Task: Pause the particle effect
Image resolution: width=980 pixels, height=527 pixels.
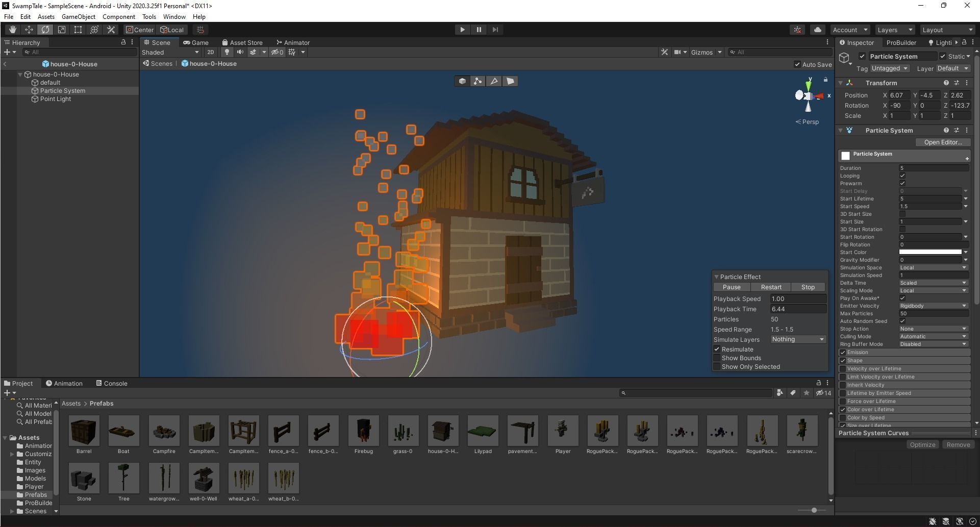Action: tap(732, 287)
